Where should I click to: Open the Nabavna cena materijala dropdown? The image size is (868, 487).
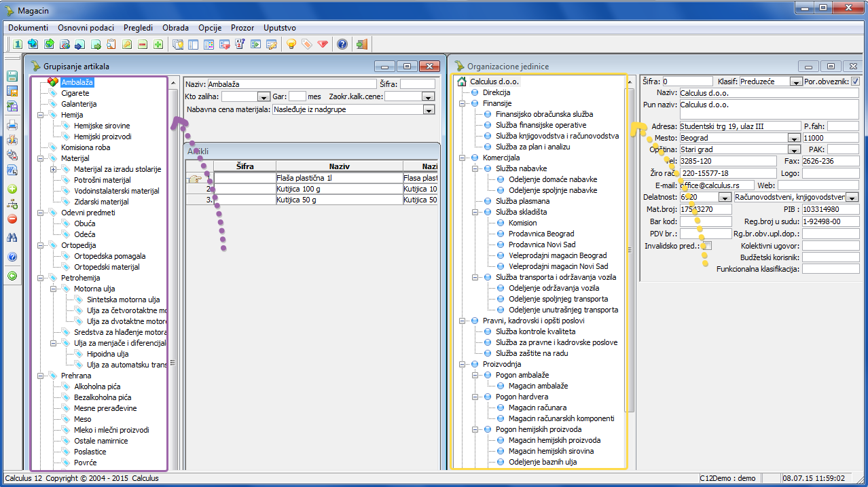pos(428,109)
